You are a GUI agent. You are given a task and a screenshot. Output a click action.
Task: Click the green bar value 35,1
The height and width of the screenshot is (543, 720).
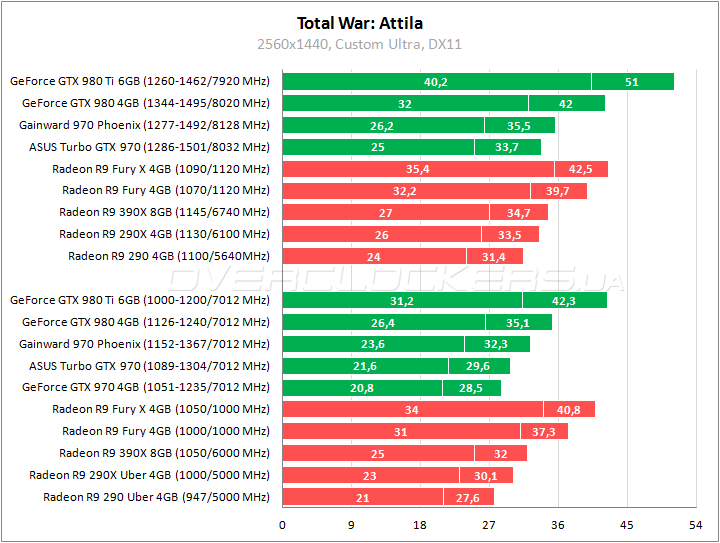click(519, 322)
